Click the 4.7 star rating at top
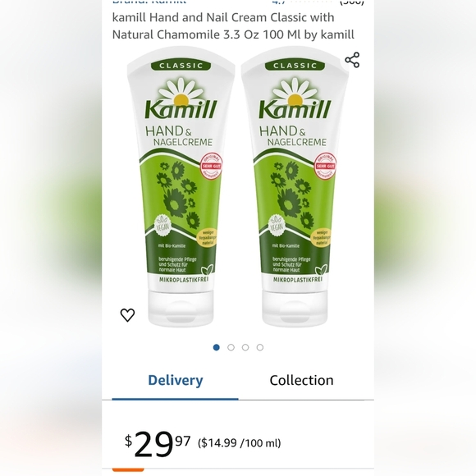Image resolution: width=476 pixels, height=476 pixels. 279,2
